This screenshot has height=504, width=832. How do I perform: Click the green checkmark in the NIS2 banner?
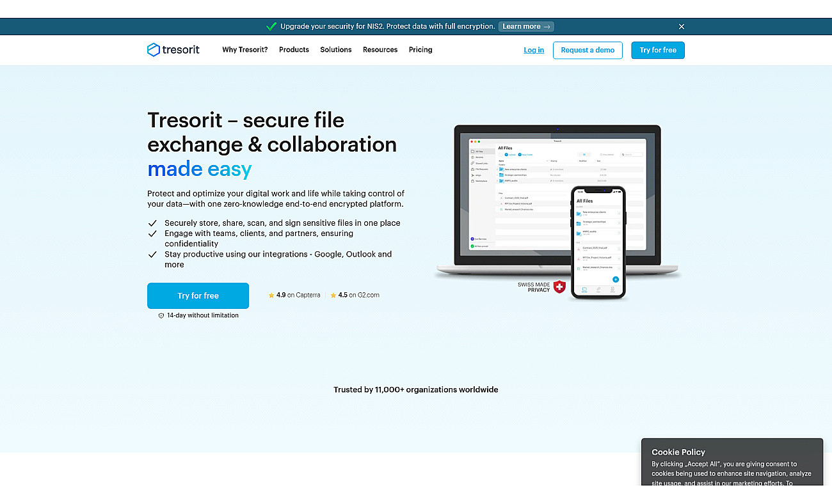tap(271, 26)
